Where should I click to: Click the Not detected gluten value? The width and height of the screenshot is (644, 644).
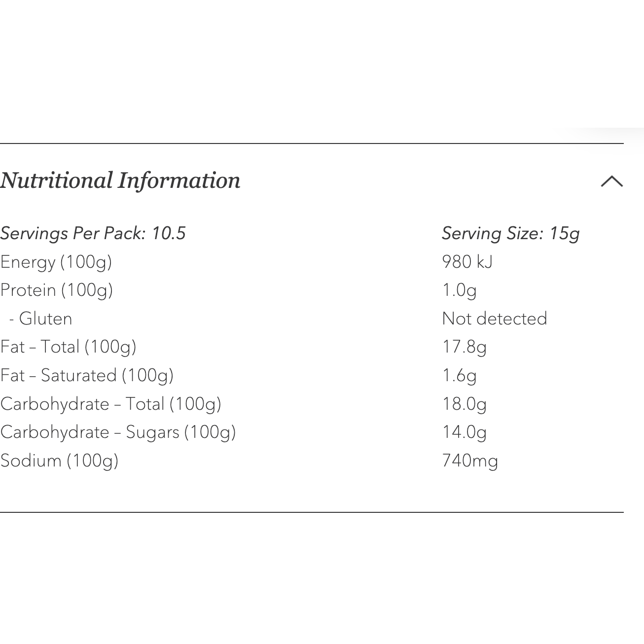pyautogui.click(x=495, y=319)
